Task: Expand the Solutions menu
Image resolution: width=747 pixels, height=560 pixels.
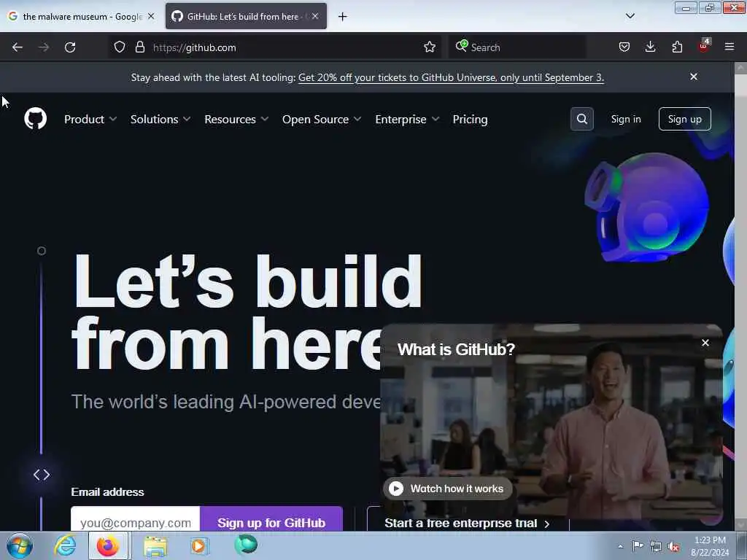Action: coord(160,119)
